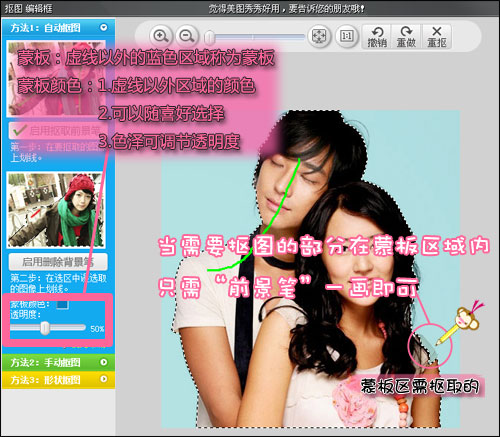Click the 透明度 slider handle
Image resolution: width=500 pixels, height=437 pixels.
point(45,328)
